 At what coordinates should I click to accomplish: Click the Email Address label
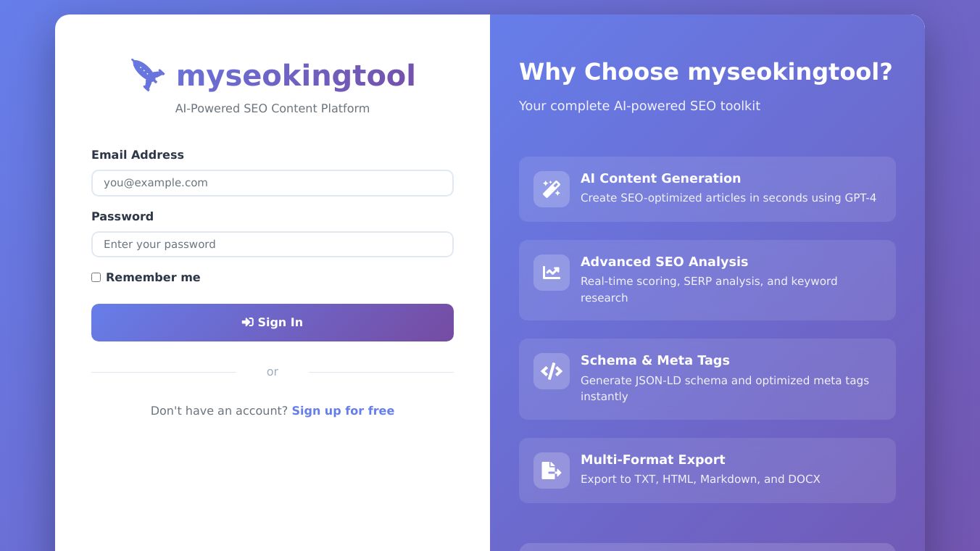[138, 155]
